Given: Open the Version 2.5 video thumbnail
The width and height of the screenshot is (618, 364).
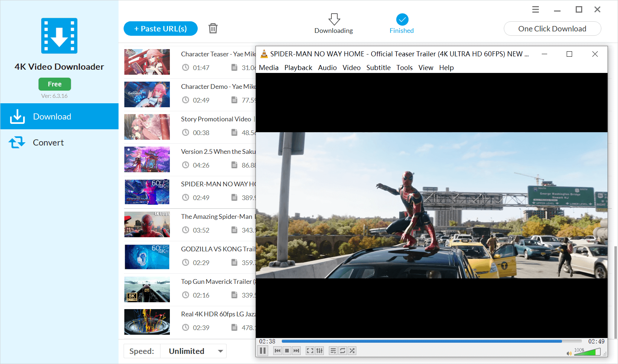Looking at the screenshot, I should 147,159.
